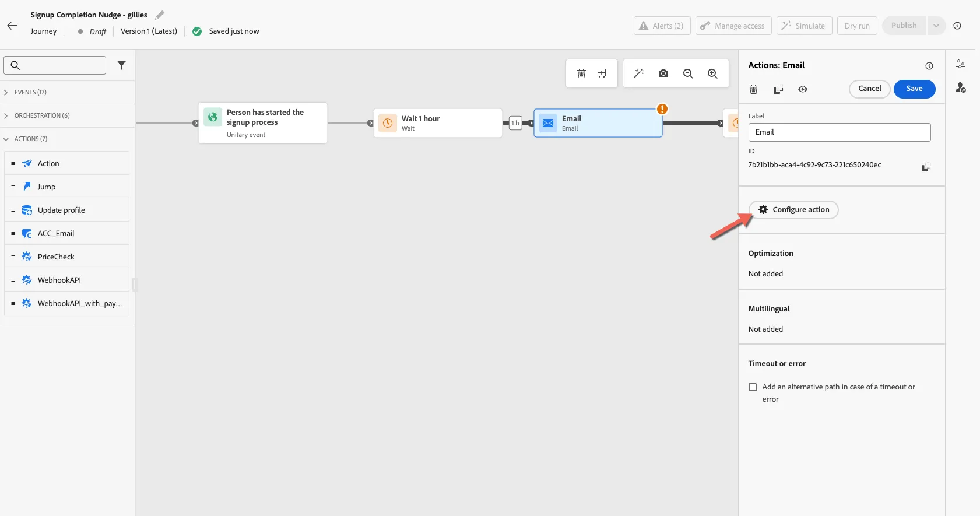Select the PriceCheck action
Screen dimensions: 980x516
click(66, 257)
